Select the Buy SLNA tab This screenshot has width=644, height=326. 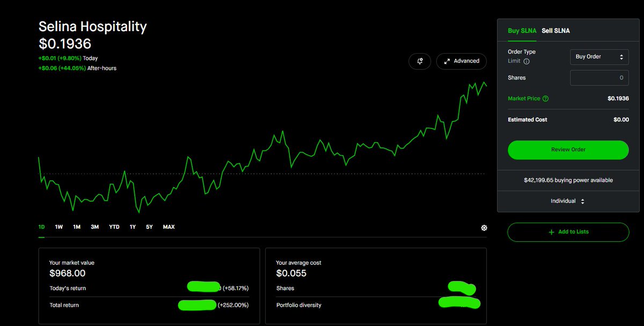point(522,31)
